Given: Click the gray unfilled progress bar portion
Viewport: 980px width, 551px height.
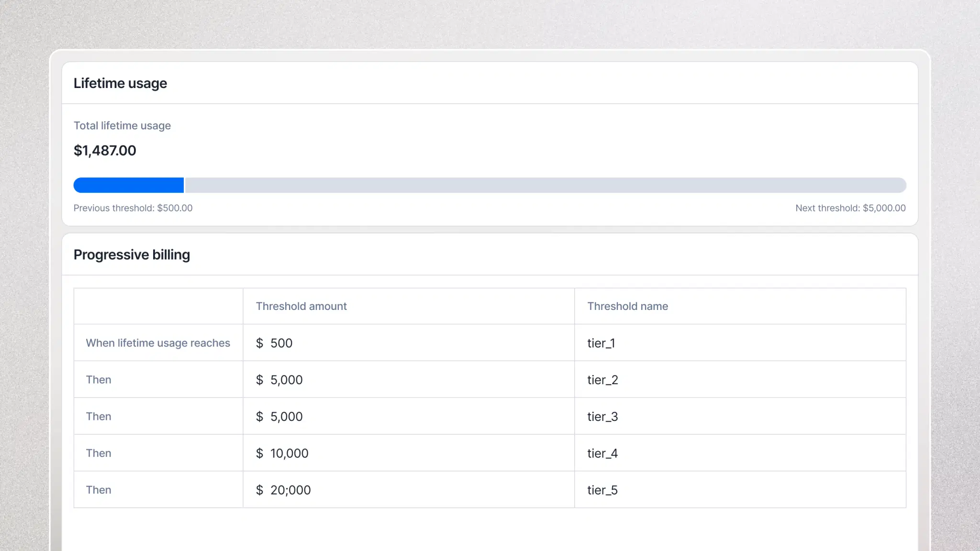Looking at the screenshot, I should (546, 185).
